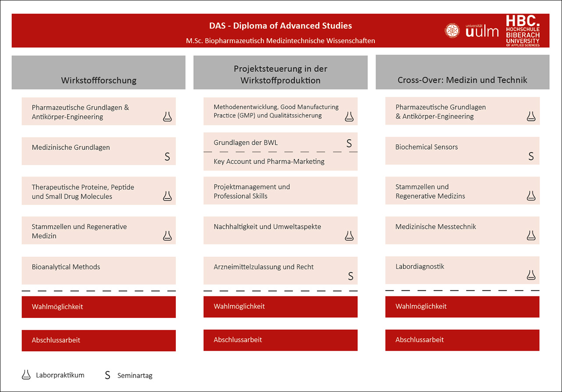Image resolution: width=562 pixels, height=392 pixels.
Task: Click the universität ulm logo text
Action: pos(482,31)
